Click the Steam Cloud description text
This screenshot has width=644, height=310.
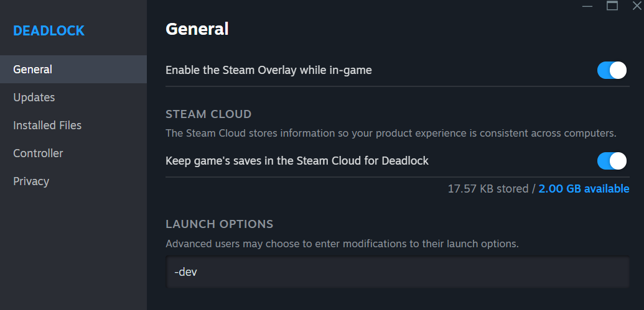[390, 133]
